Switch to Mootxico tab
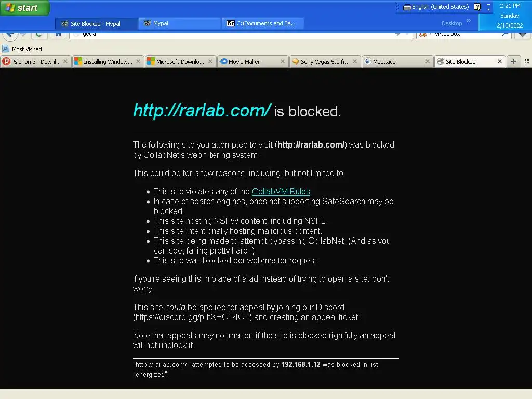532x399 pixels. tap(397, 62)
